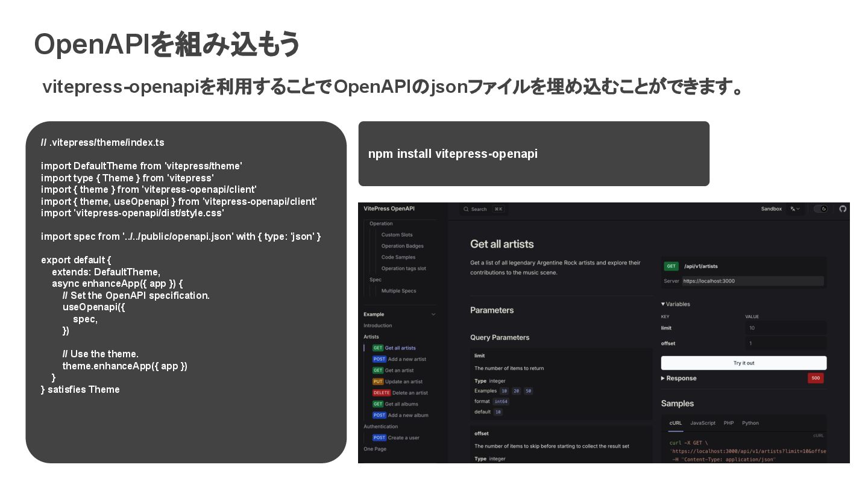Screen dimensions: 868x488
Task: Click the theme.enhanceApp({ app }) code line
Action: 125,366
